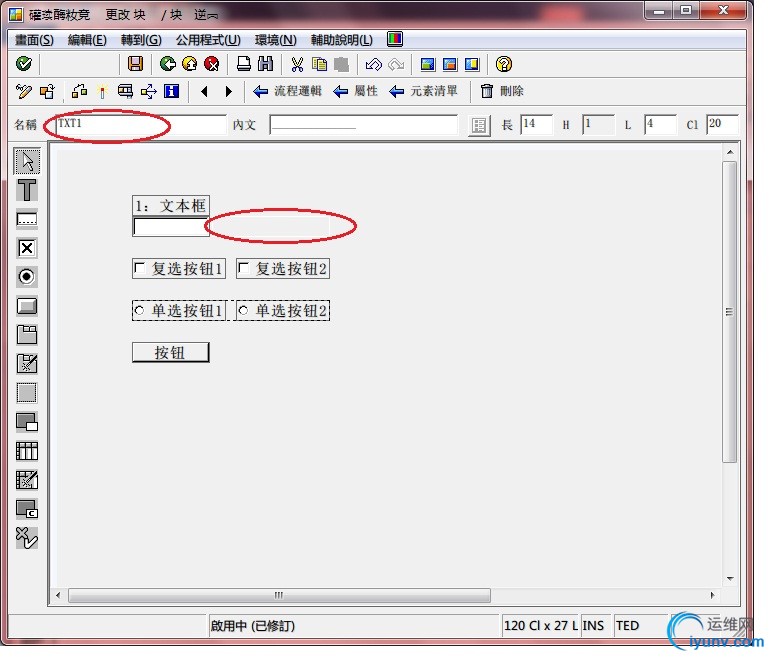Select the Status icon tool
770x658 pixels.
(x=27, y=538)
